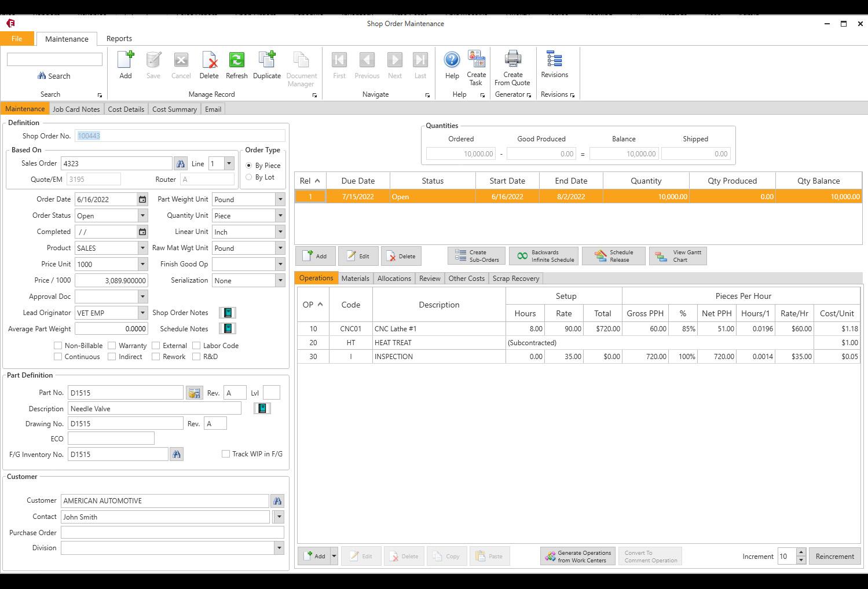Open the calendar picker next to Order Date
868x589 pixels.
coord(142,199)
